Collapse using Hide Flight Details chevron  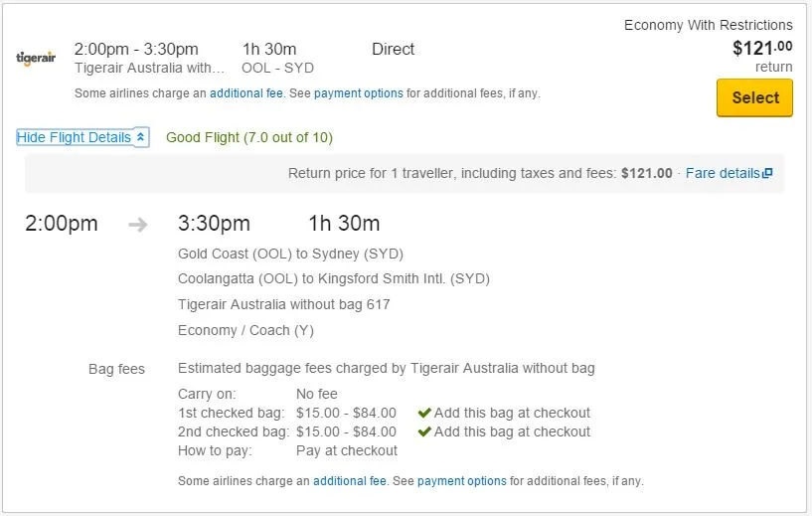[140, 137]
